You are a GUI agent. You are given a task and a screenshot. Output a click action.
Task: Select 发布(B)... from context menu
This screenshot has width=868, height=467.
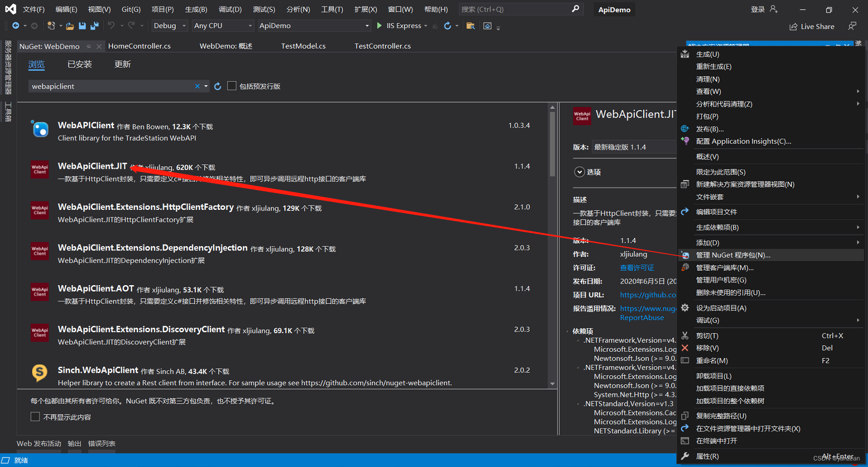tap(771, 129)
